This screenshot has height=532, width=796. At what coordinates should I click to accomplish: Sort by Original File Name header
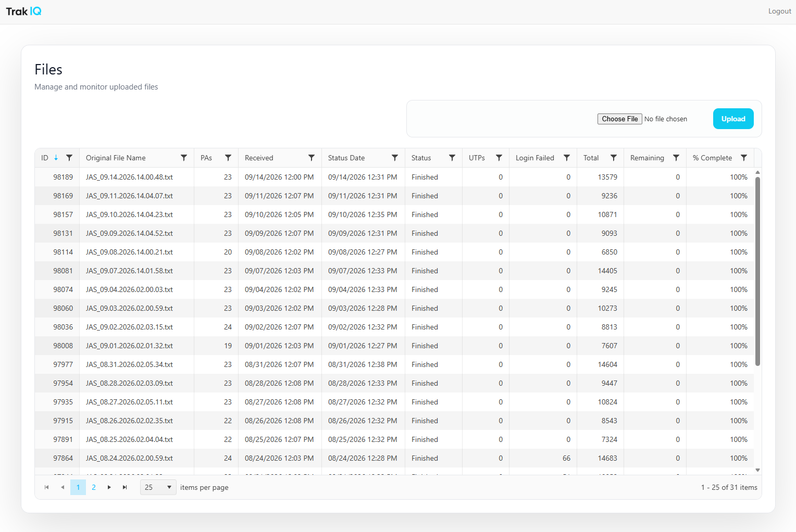(116, 158)
